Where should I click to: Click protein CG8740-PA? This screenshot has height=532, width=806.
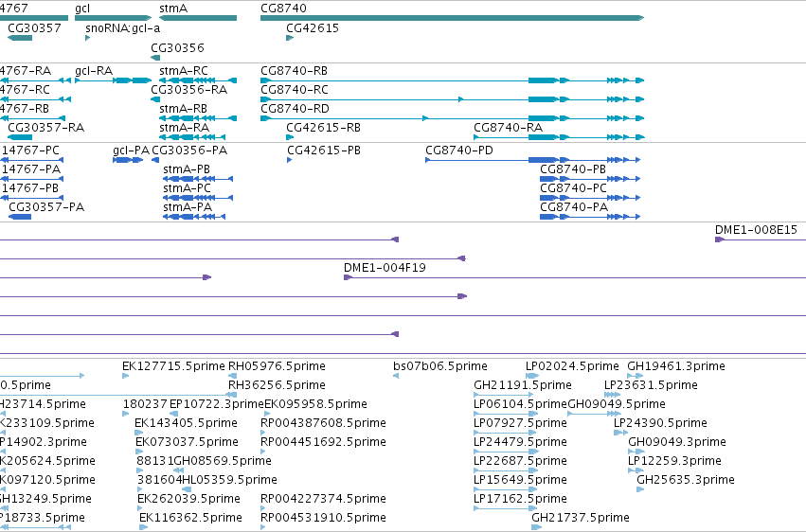click(590, 217)
